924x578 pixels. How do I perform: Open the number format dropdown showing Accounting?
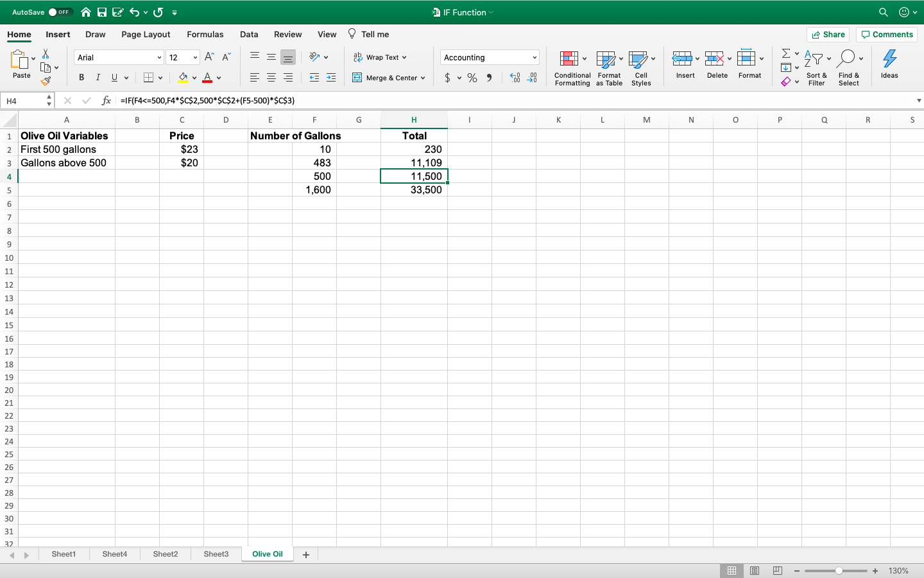pyautogui.click(x=489, y=57)
